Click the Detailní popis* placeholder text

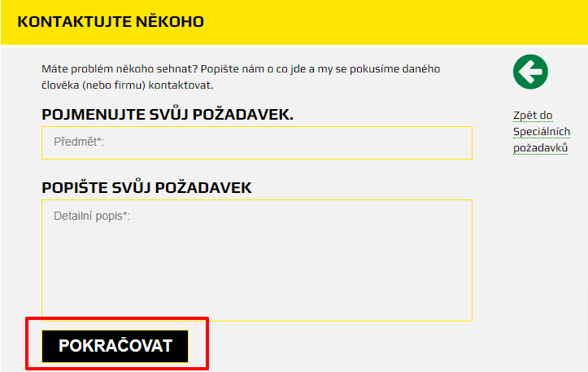[92, 217]
